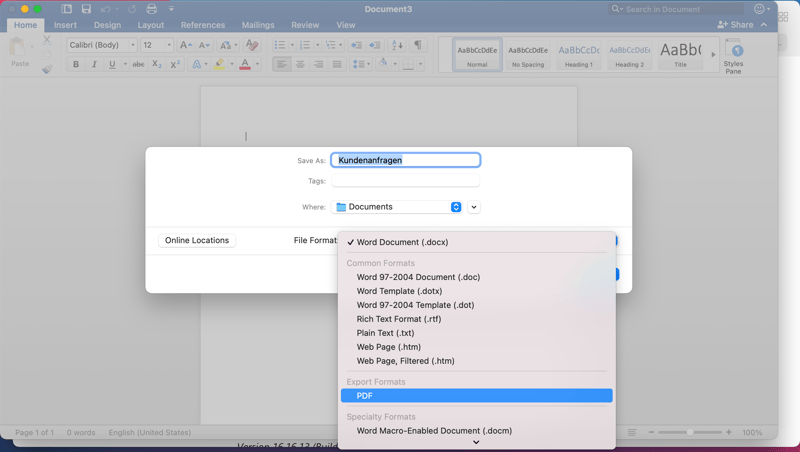Click the center text alignment icon

tap(300, 64)
